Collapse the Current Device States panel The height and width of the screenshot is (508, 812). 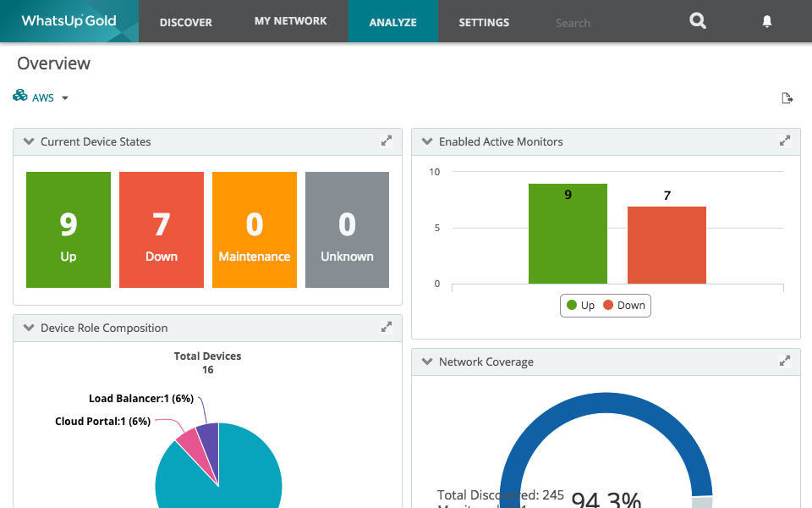(x=28, y=141)
